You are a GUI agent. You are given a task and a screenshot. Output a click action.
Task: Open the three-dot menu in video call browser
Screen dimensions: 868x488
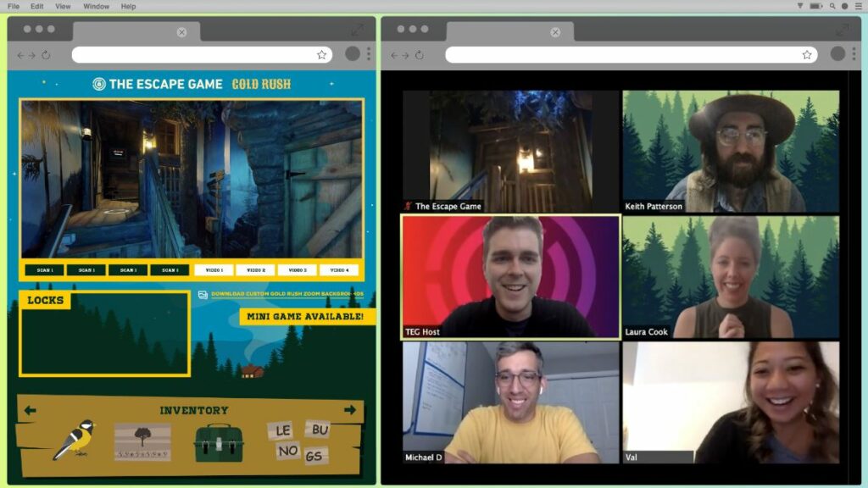(x=854, y=53)
